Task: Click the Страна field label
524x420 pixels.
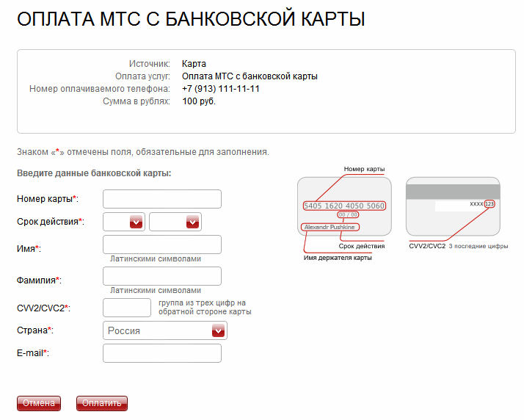Action: click(35, 330)
